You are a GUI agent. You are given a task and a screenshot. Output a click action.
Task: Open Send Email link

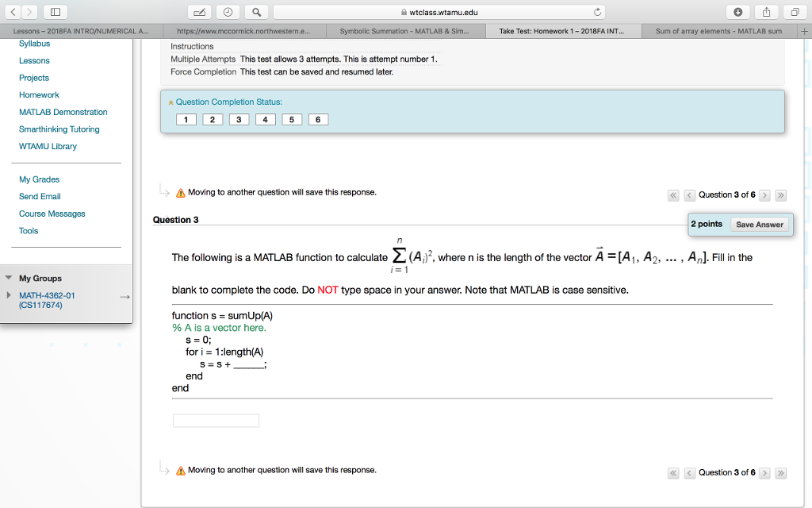tap(40, 197)
